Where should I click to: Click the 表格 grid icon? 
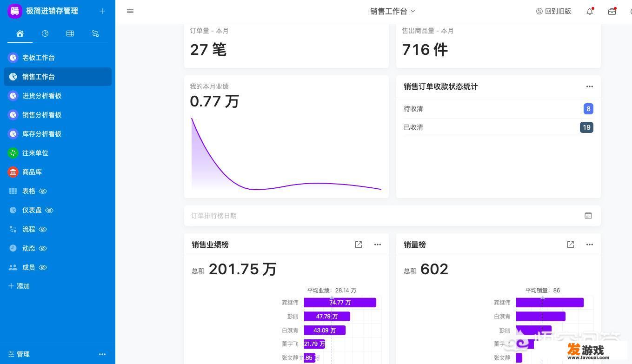pos(13,191)
